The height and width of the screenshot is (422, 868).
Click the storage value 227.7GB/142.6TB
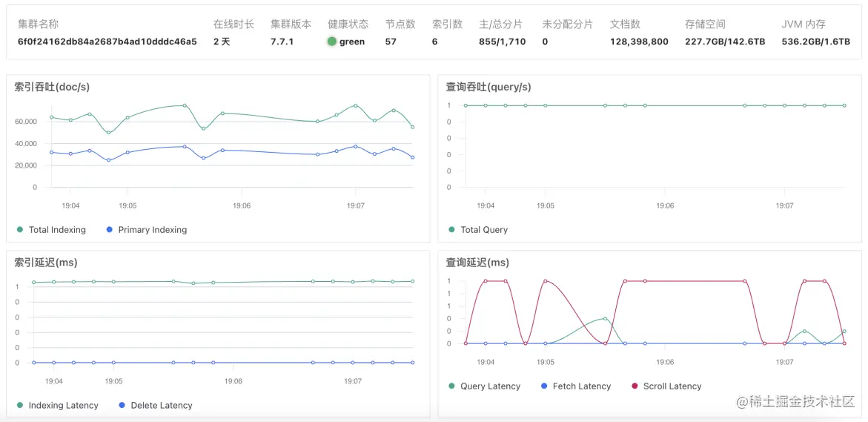(725, 42)
